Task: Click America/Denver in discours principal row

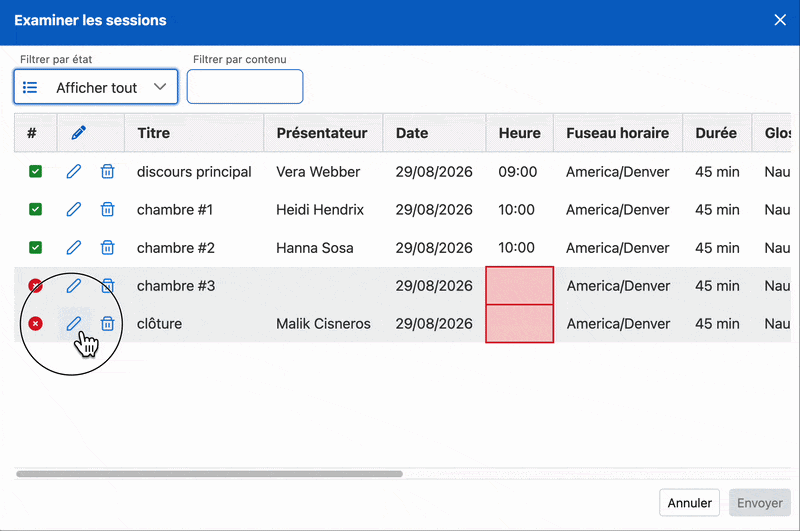Action: pyautogui.click(x=617, y=172)
